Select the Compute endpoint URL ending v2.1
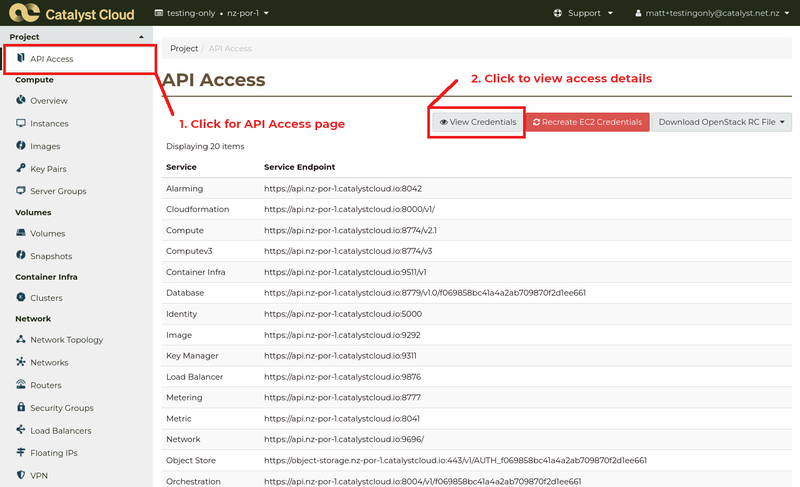800x487 pixels. click(350, 230)
